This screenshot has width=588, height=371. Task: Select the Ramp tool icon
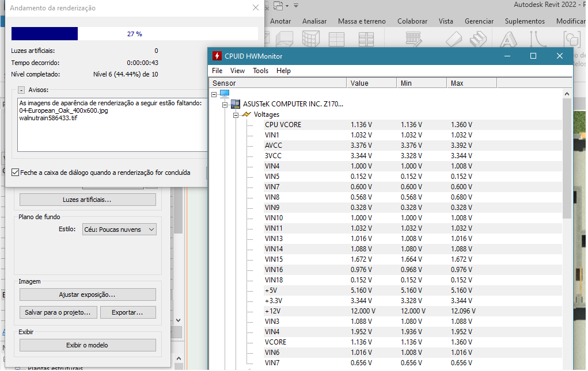pyautogui.click(x=453, y=39)
